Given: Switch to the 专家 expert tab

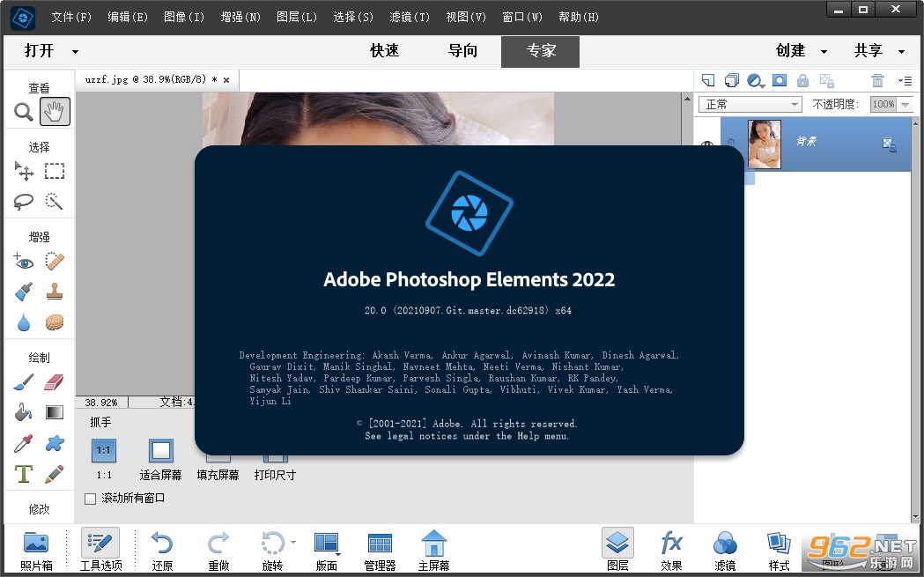Looking at the screenshot, I should 540,52.
